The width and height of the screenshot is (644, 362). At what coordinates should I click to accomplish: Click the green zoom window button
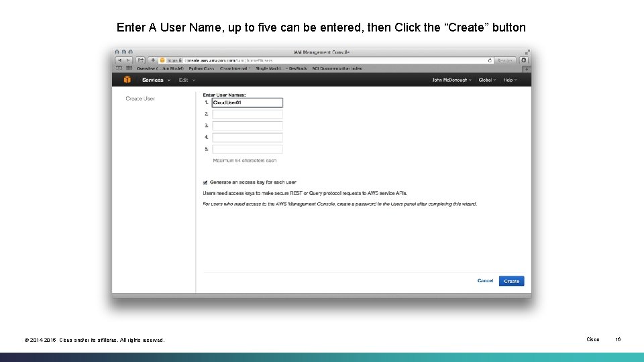tap(130, 52)
